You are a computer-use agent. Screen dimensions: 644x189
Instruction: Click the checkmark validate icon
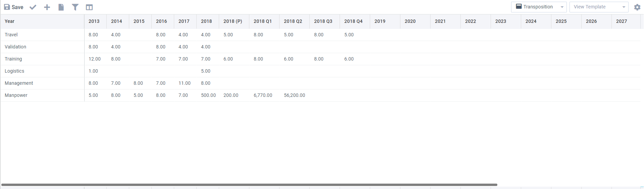[33, 7]
